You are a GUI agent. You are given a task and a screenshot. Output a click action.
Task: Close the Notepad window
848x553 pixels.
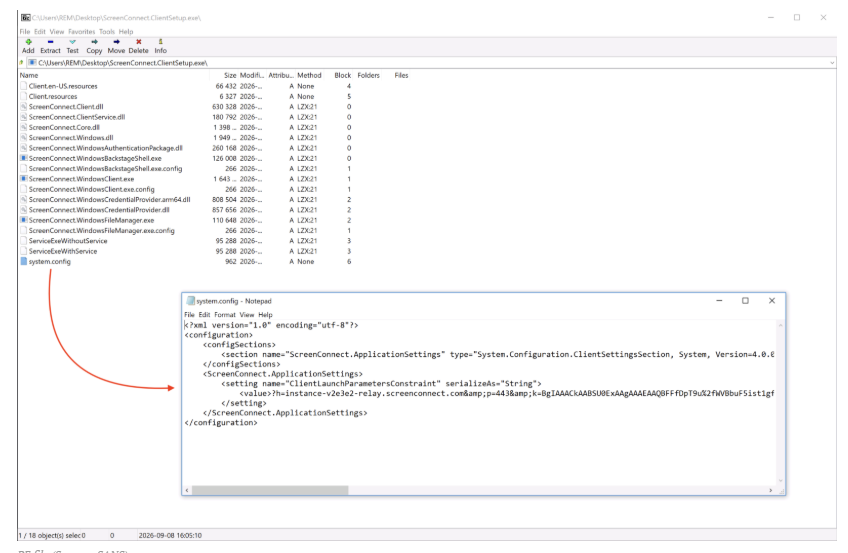point(772,301)
